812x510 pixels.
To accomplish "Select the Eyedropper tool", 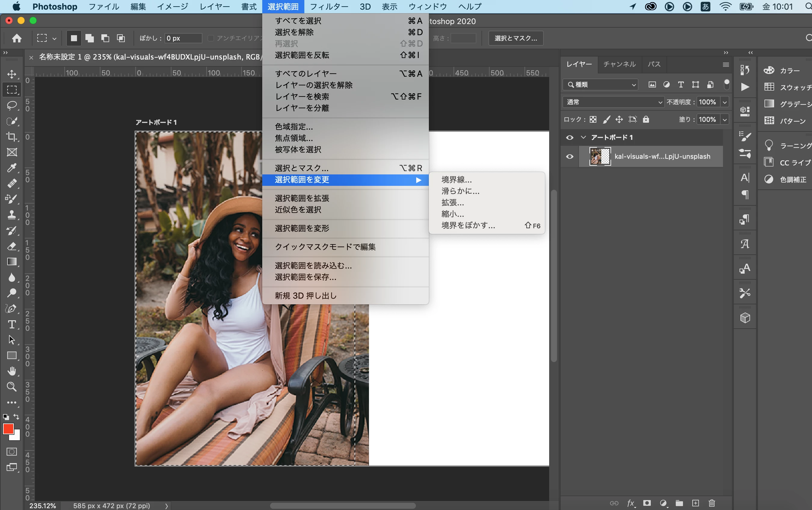I will [x=12, y=167].
